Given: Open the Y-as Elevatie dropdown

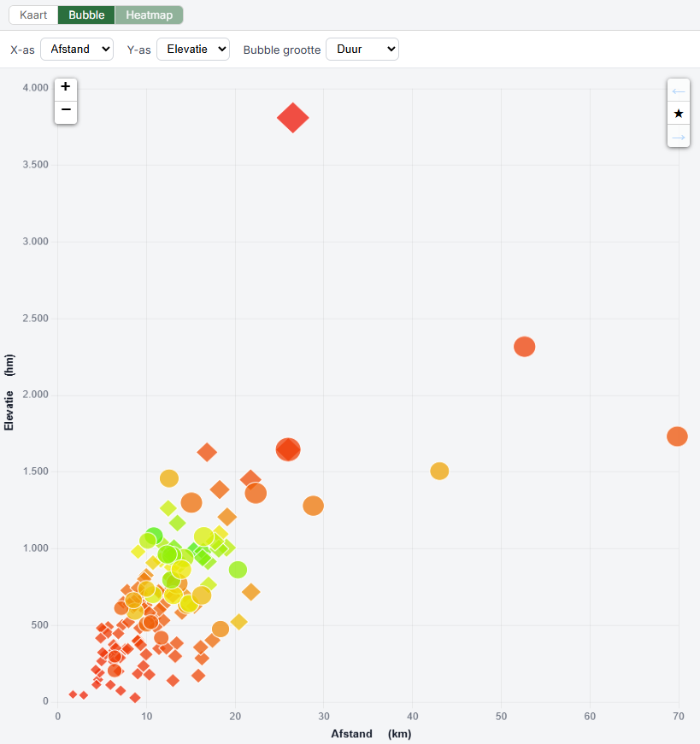Looking at the screenshot, I should 193,50.
